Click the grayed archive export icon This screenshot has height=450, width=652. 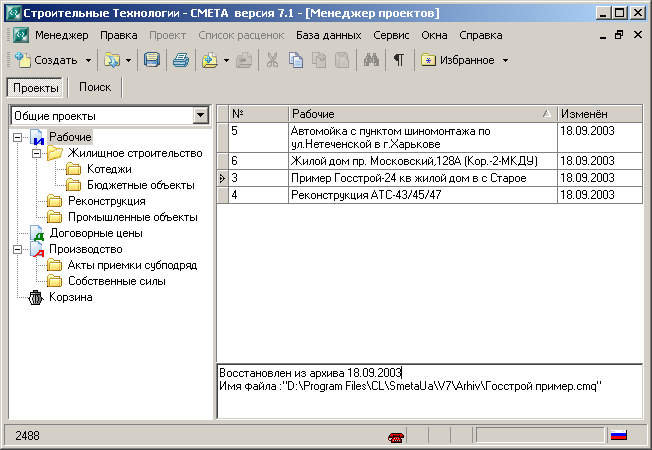[x=244, y=61]
